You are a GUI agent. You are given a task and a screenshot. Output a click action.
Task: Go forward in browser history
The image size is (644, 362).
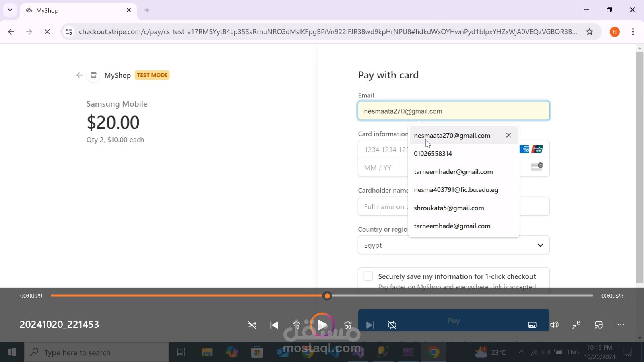point(29,32)
